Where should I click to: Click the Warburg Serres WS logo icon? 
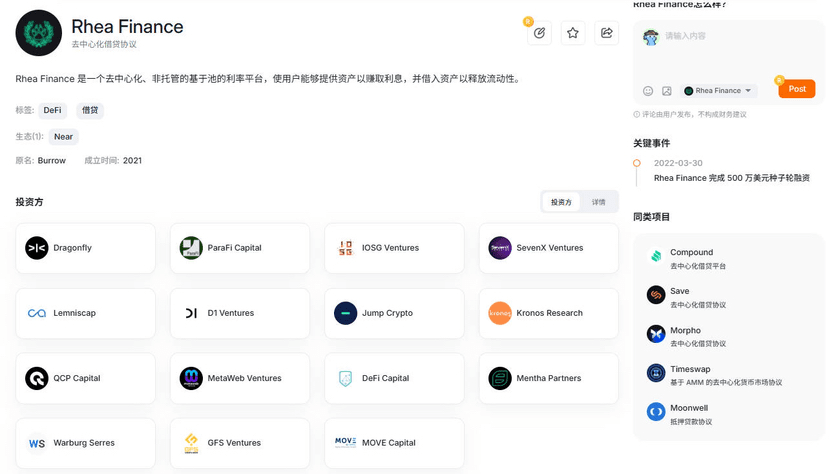coord(36,443)
